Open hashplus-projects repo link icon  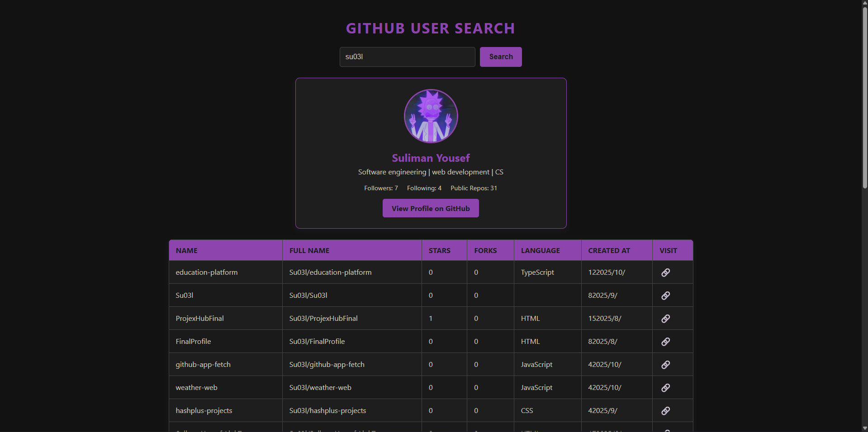tap(665, 411)
